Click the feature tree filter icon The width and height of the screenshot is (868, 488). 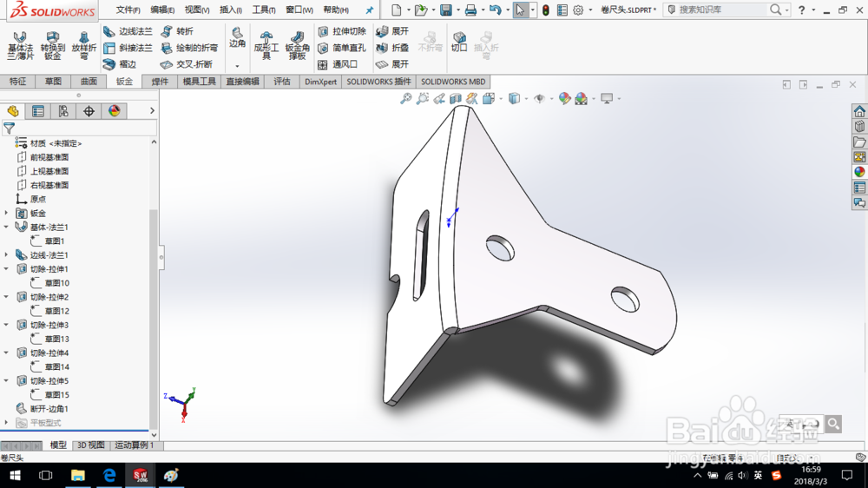(9, 129)
